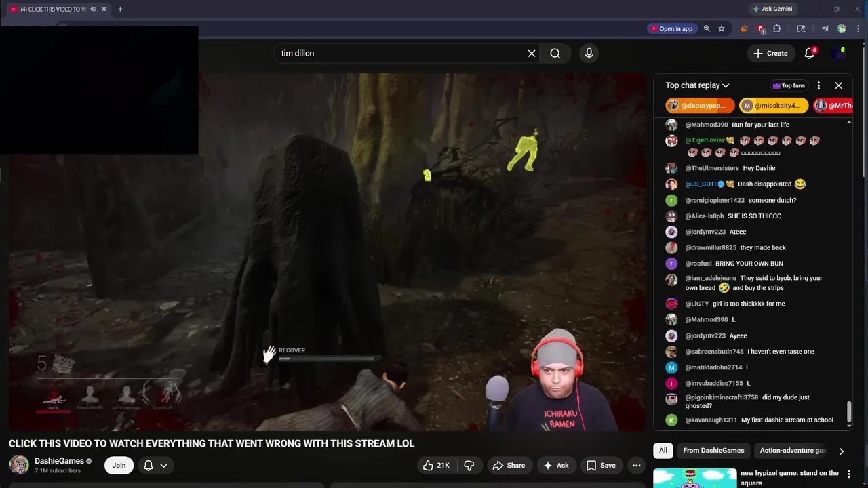Click Top fans crown button
868x488 pixels.
(789, 85)
